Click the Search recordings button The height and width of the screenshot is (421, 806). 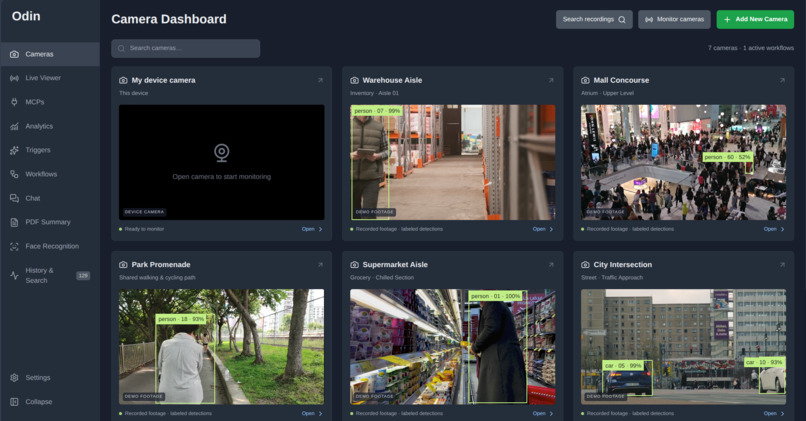(594, 20)
